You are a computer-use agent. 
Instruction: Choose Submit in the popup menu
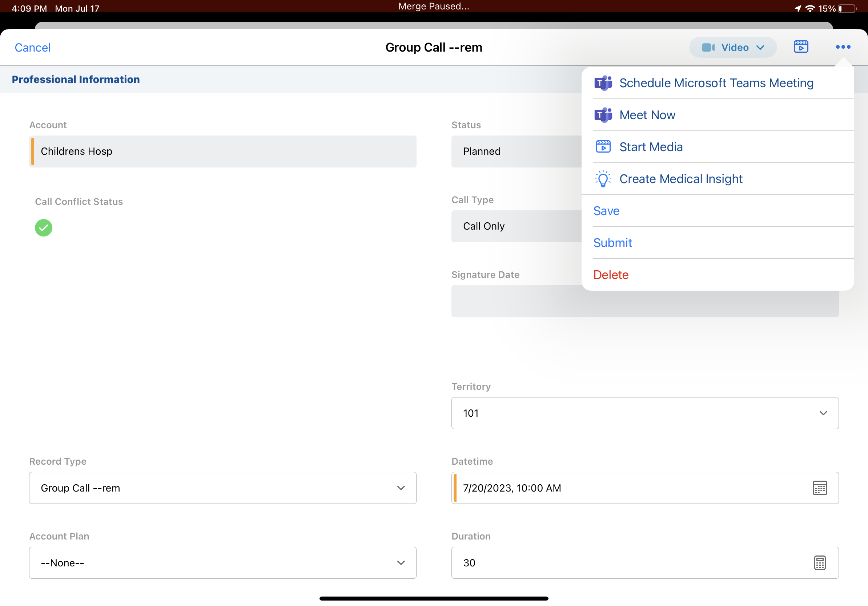[612, 243]
